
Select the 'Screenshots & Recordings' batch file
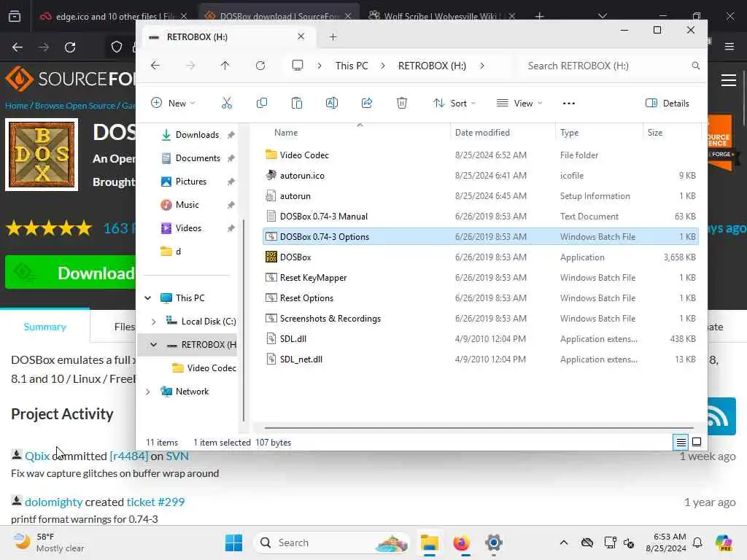(x=481, y=319)
